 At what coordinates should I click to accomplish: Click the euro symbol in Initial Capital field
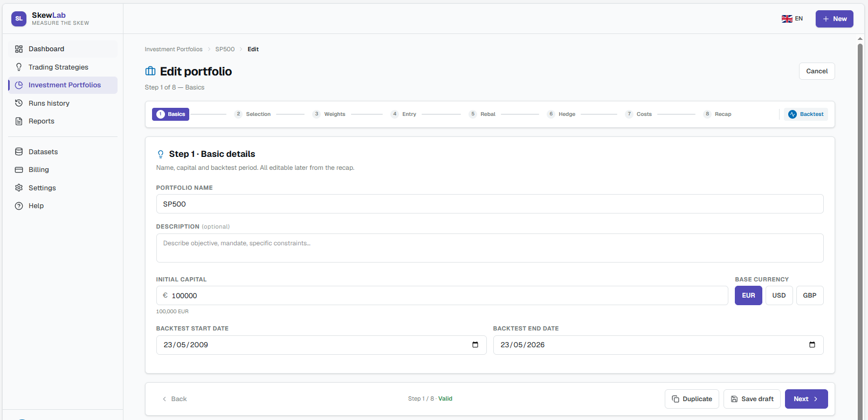166,295
